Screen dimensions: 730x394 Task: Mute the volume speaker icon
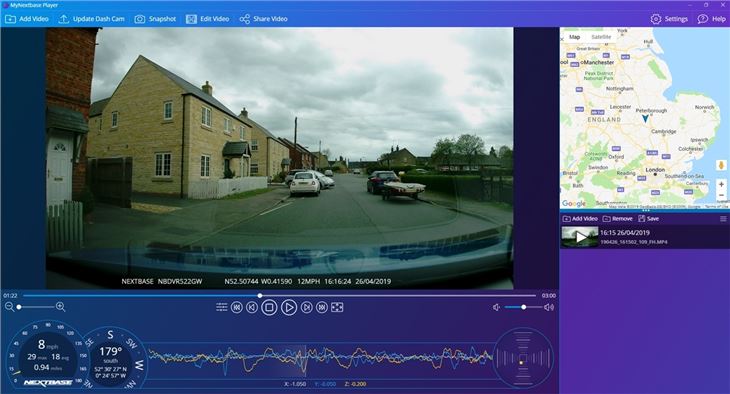[496, 307]
